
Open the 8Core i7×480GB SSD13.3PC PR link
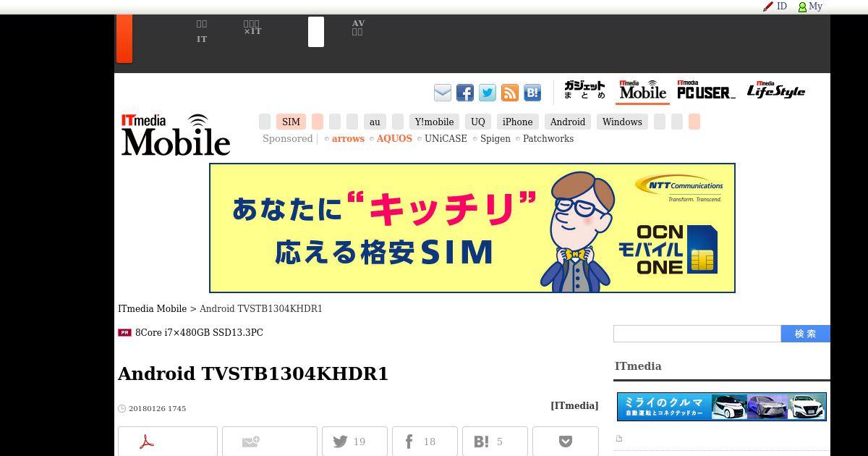tap(199, 333)
